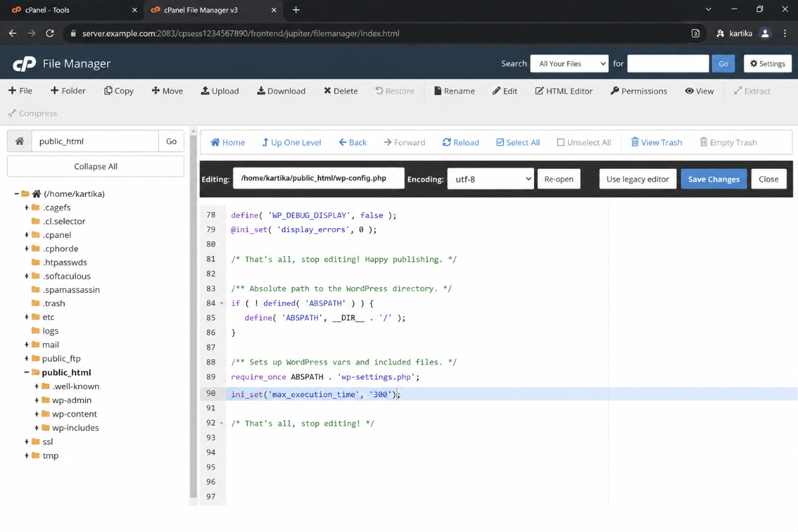Click the Re-open button
The image size is (798, 532).
[559, 179]
